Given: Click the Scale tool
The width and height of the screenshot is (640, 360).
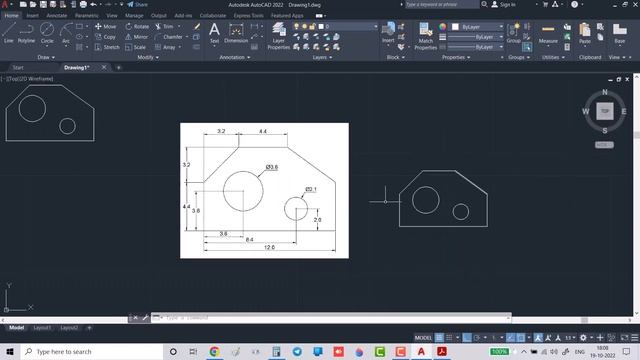Looking at the screenshot, I should coord(136,47).
